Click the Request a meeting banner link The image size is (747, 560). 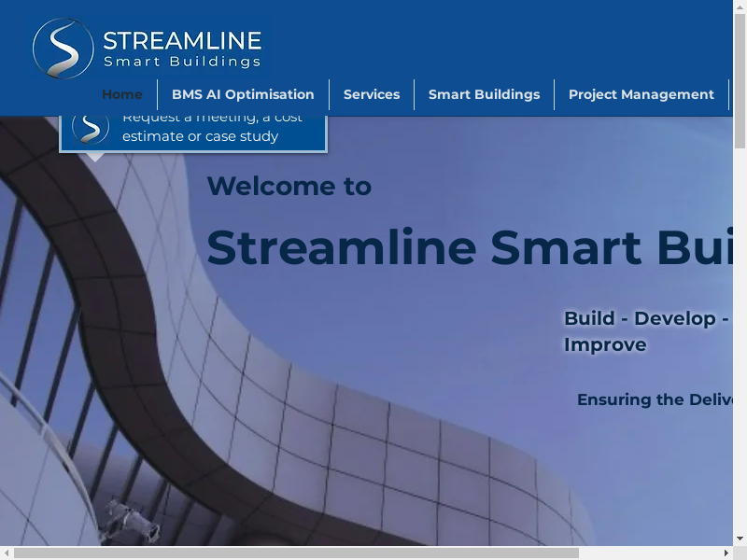click(213, 128)
